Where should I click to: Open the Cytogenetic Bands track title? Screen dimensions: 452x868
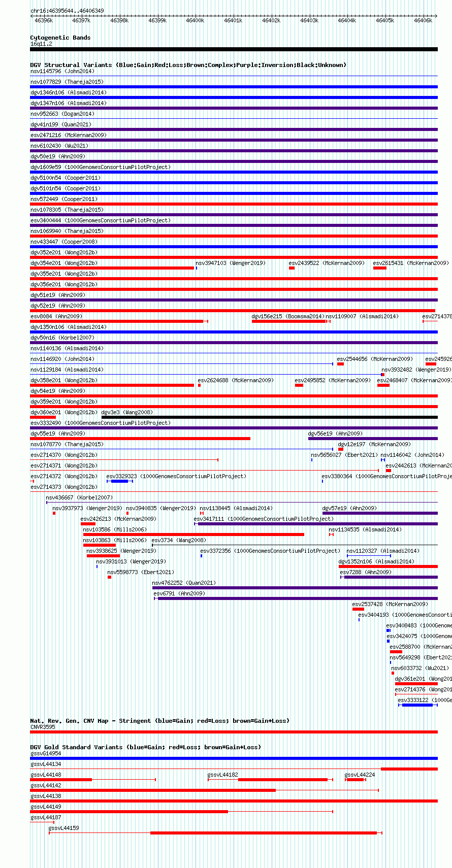[x=60, y=38]
